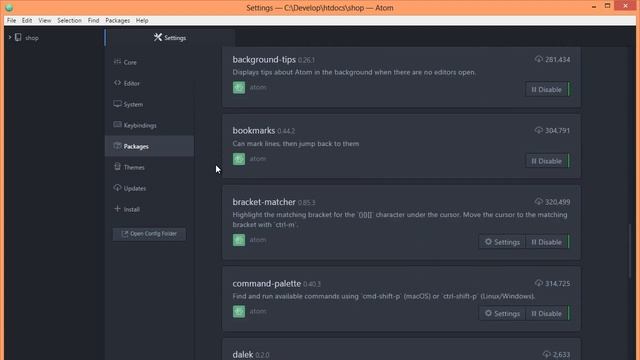Click the download cloud icon for bookmarks
Screen dimensions: 640x360
tap(539, 130)
